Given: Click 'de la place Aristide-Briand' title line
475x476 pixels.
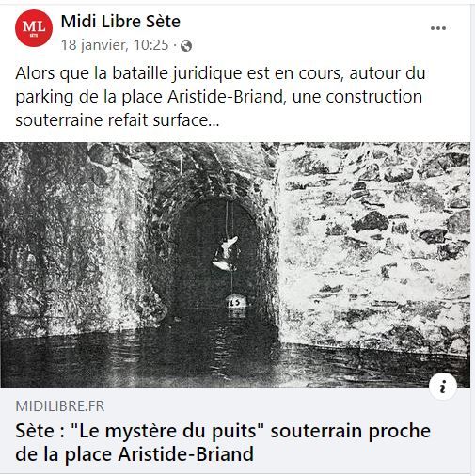Looking at the screenshot, I should tap(135, 454).
